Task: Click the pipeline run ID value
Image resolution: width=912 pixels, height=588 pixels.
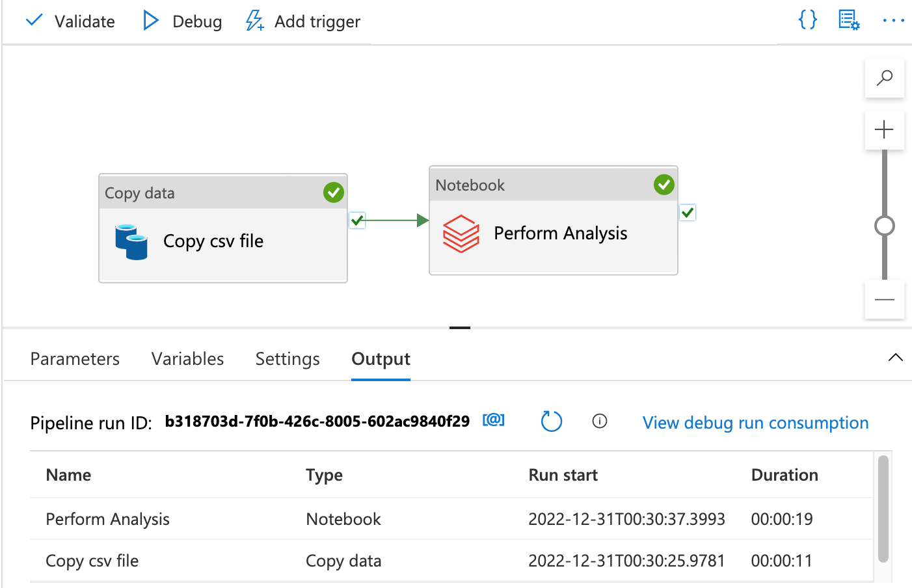Action: click(317, 421)
